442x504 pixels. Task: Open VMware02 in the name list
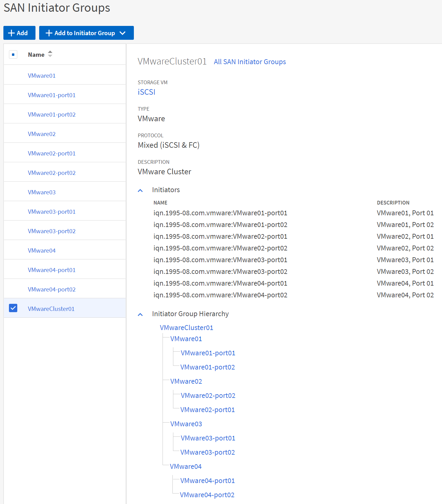point(42,134)
